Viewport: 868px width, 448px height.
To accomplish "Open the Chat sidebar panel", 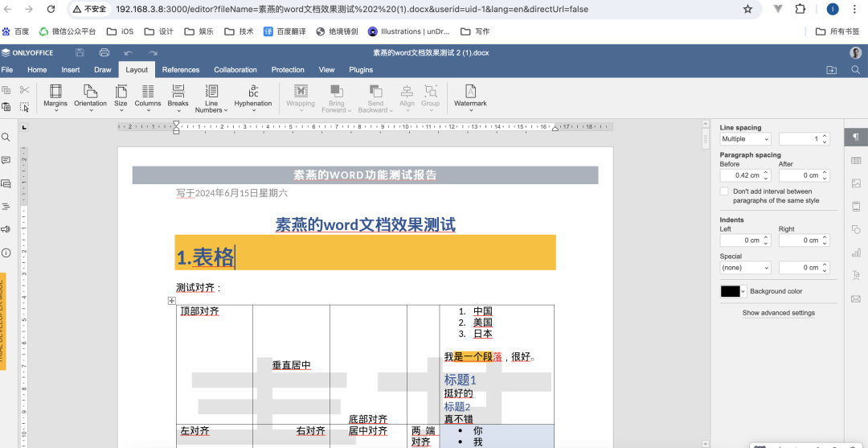I will 6,183.
